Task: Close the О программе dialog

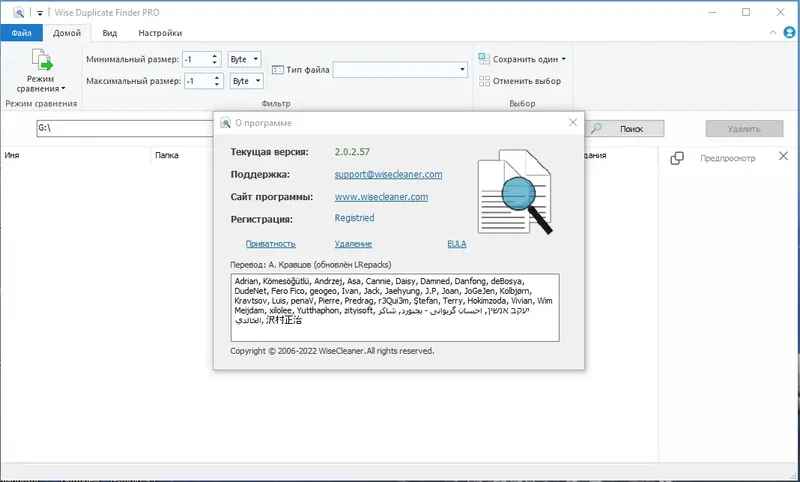Action: 572,122
